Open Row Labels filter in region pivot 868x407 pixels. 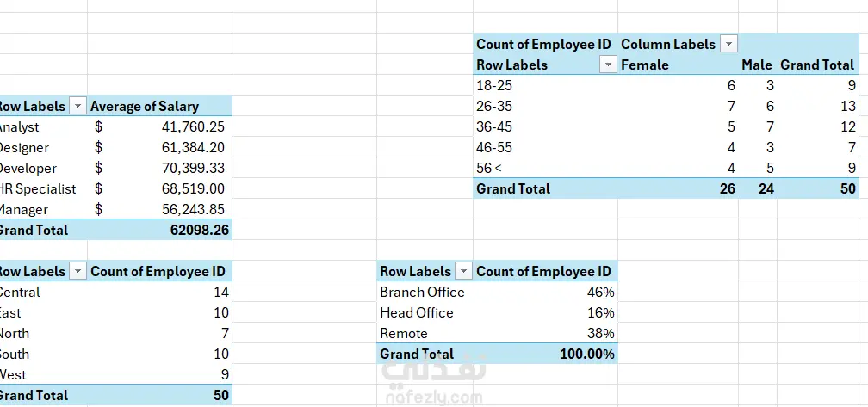tap(78, 272)
